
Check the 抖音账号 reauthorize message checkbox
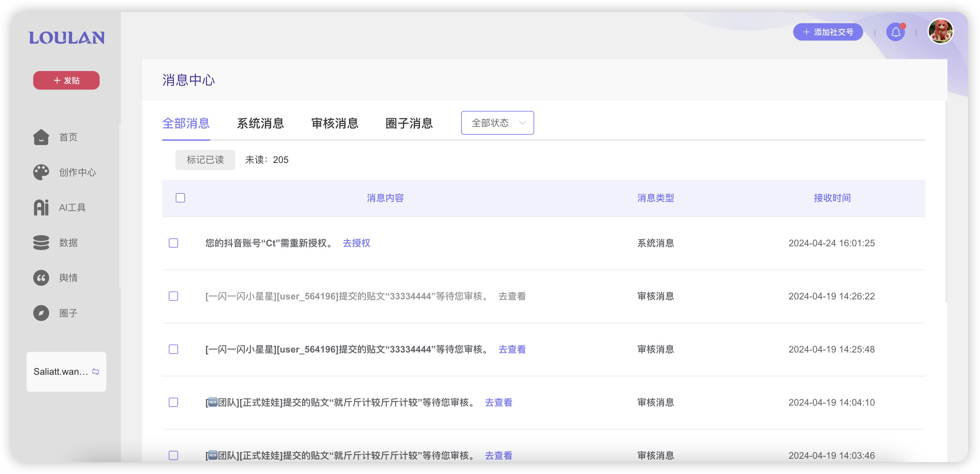point(173,243)
